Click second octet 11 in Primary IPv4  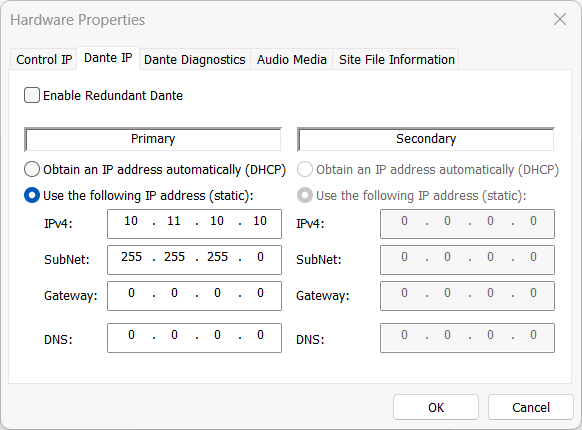point(174,221)
